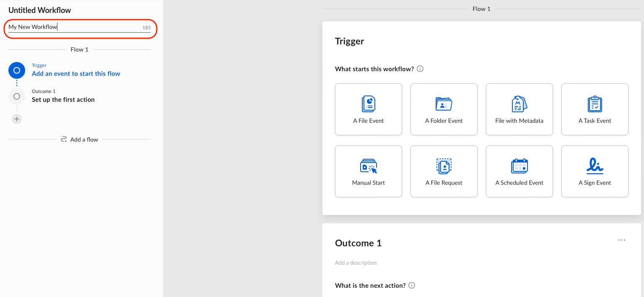Click Add an event to start this flow
The height and width of the screenshot is (297, 644).
tap(76, 73)
